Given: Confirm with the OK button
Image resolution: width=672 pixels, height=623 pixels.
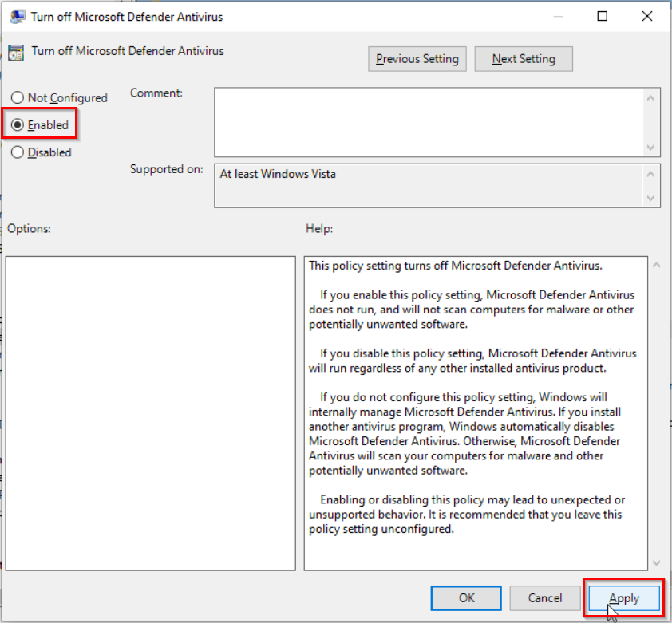Looking at the screenshot, I should [466, 597].
